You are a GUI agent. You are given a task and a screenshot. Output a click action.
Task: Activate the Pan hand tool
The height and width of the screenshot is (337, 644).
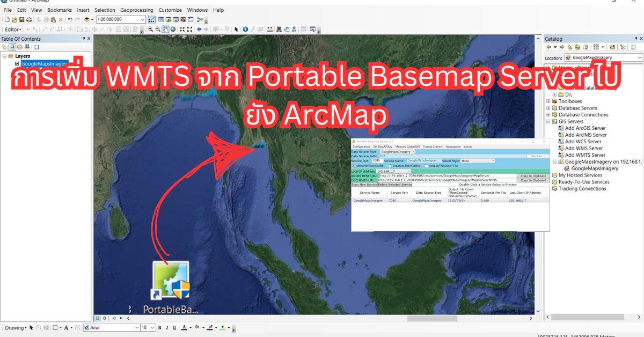click(166, 29)
